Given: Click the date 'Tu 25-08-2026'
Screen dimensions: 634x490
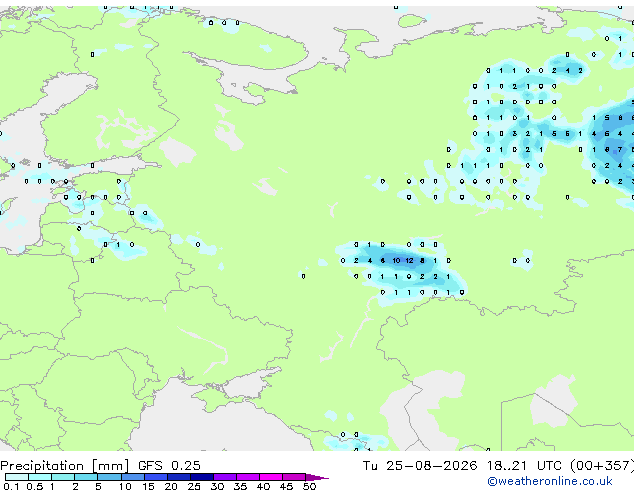Looking at the screenshot, I should pos(420,466).
